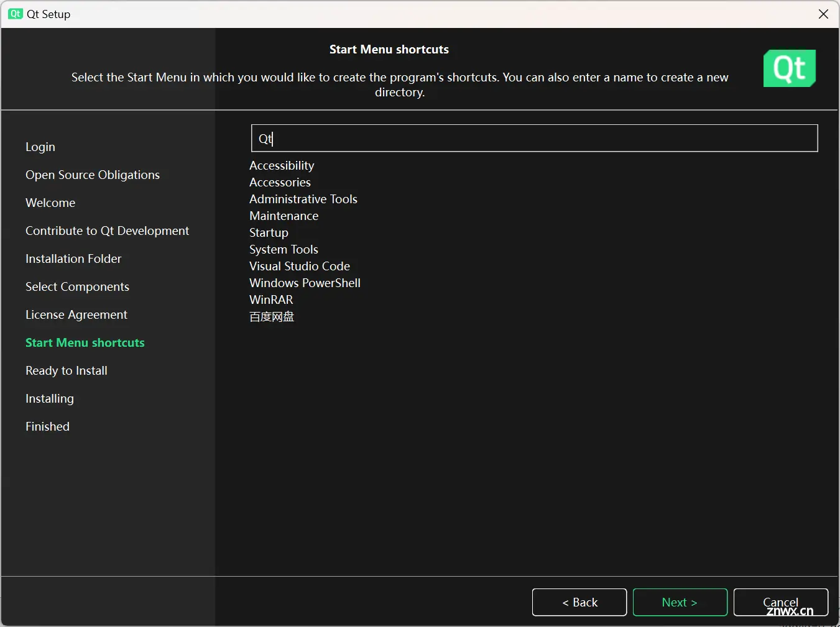Select the Startup folder entry
Viewport: 840px width, 627px height.
coord(269,232)
